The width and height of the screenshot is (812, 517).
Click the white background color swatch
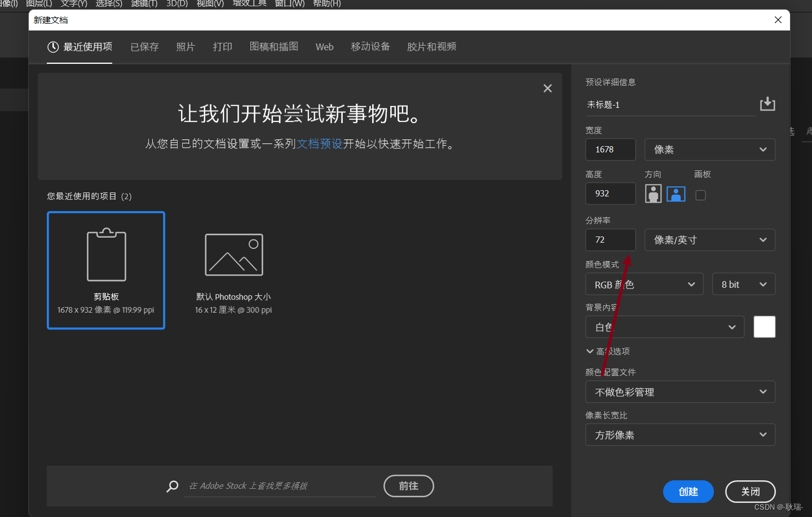click(764, 326)
